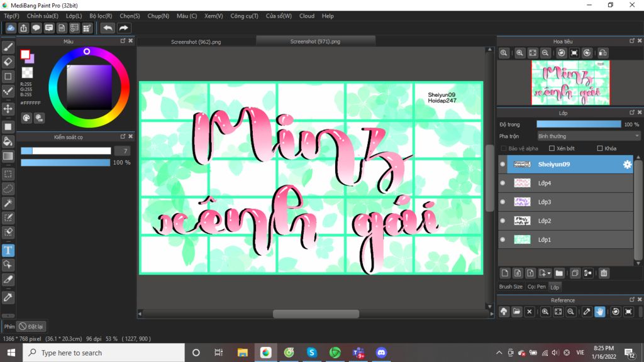The image size is (644, 362).
Task: Enable the Khóa lock checkbox
Action: (x=599, y=148)
